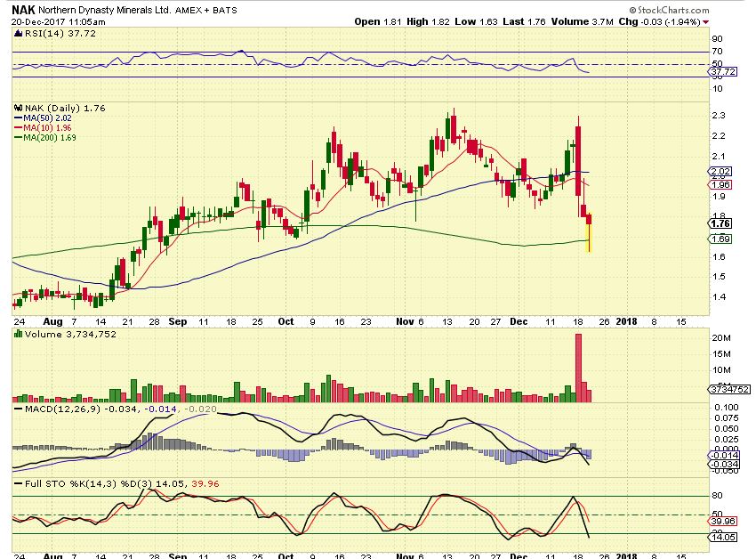
Task: Click the 2.02 price tag on right axis
Action: 720,172
